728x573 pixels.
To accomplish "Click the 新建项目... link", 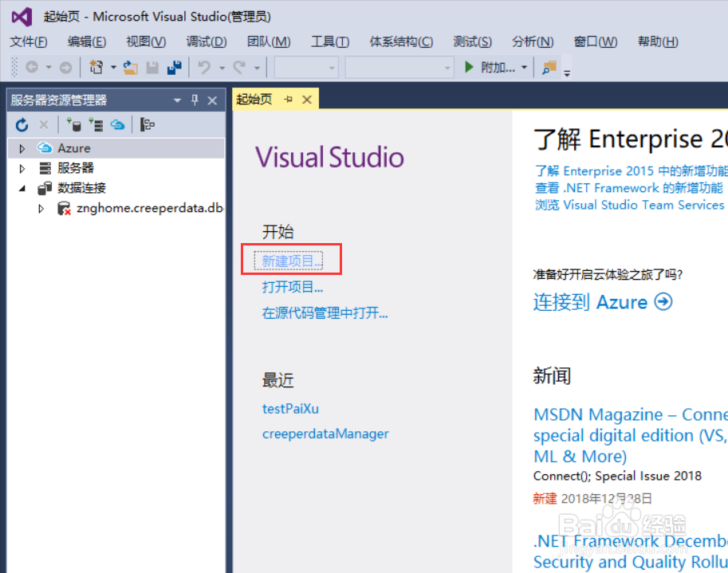I will tap(292, 261).
